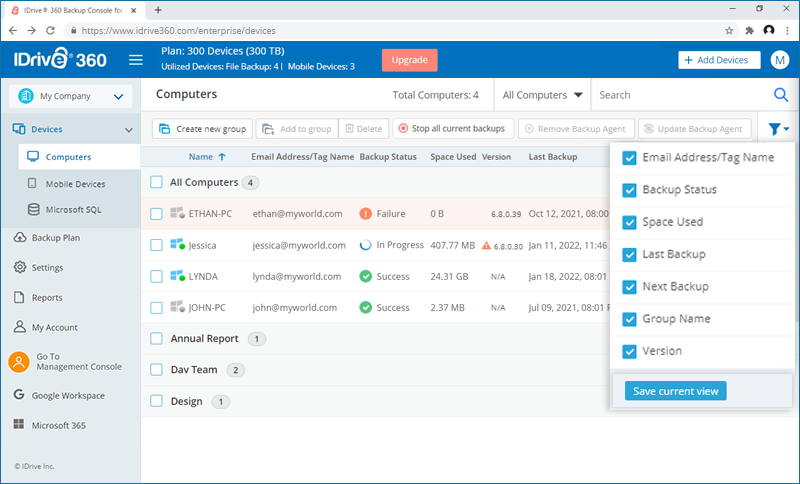Select the Design group checkbox
800x484 pixels.
pyautogui.click(x=157, y=401)
